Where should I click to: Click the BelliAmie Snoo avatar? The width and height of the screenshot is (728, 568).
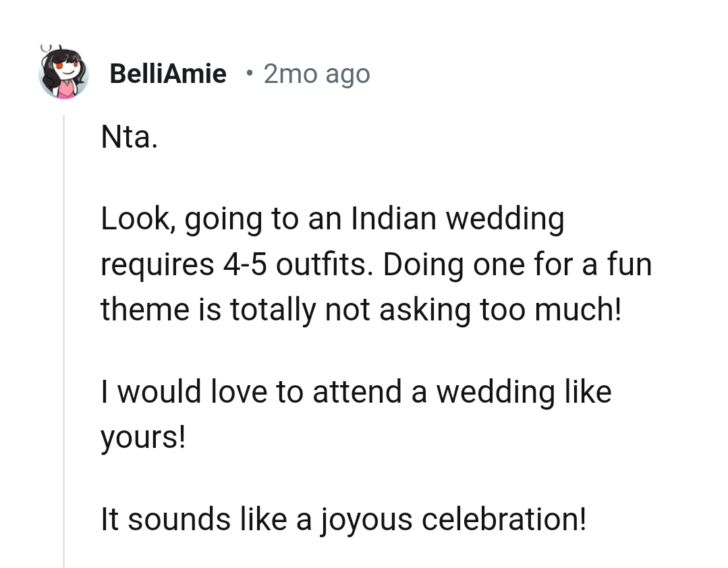64,73
